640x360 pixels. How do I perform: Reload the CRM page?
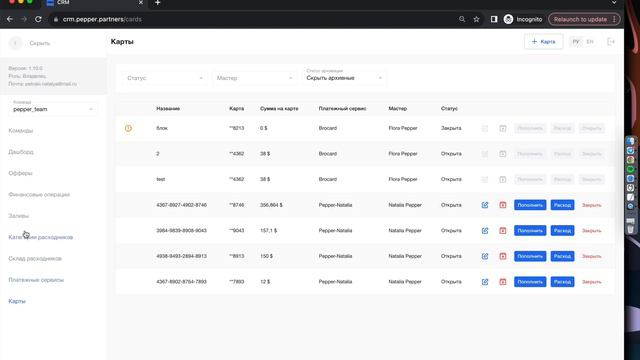[x=38, y=19]
